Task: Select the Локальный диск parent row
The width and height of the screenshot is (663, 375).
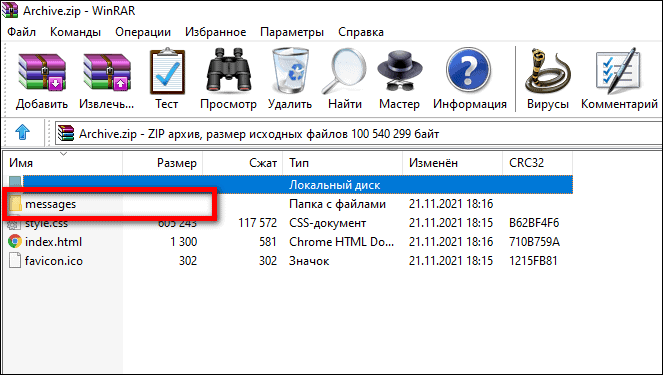Action: coord(298,185)
